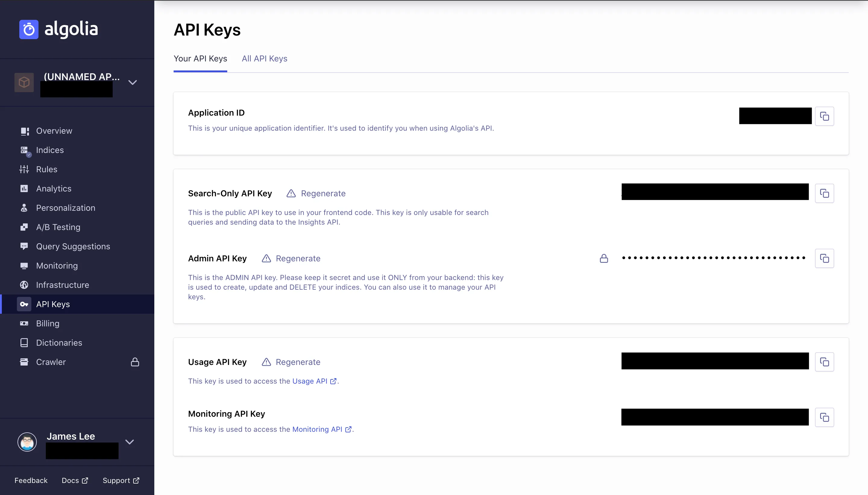Click the masked Admin API Key dots

(713, 258)
